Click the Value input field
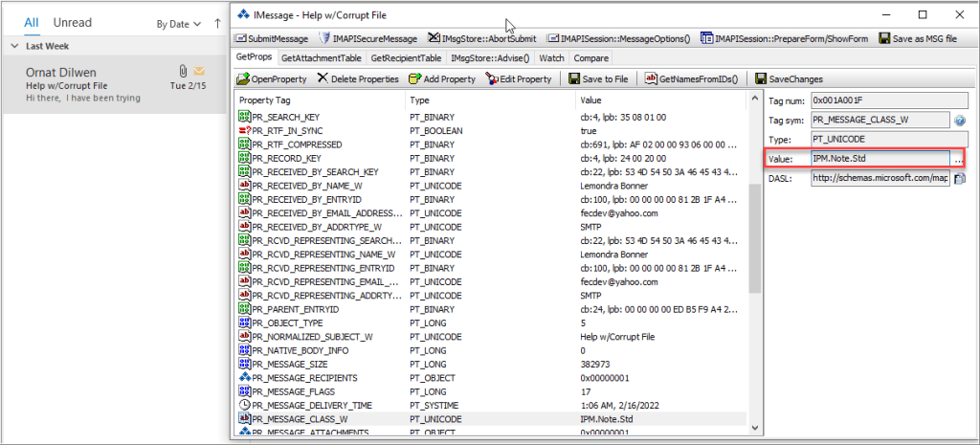Screen dimensions: 980x445 879,159
